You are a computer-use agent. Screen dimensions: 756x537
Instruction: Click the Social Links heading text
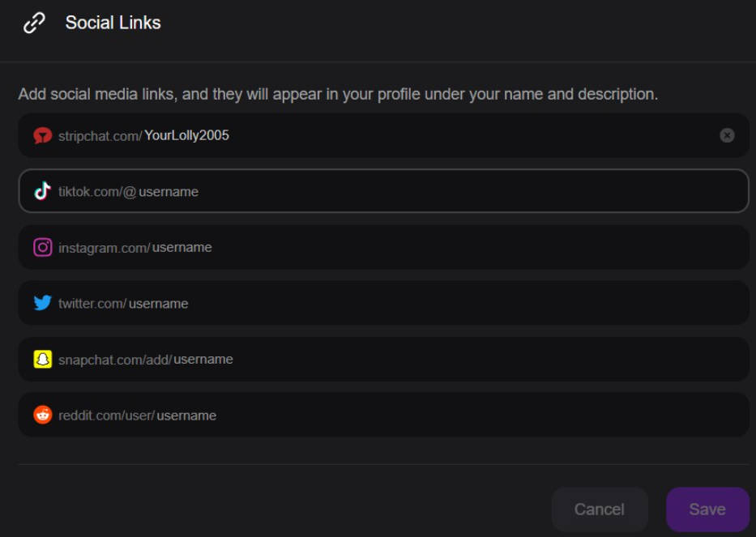113,23
